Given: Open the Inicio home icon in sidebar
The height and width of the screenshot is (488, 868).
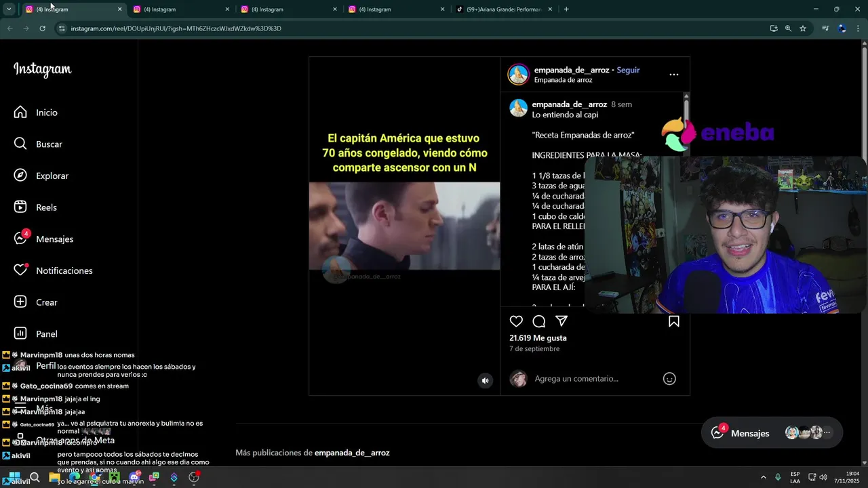Looking at the screenshot, I should (20, 113).
